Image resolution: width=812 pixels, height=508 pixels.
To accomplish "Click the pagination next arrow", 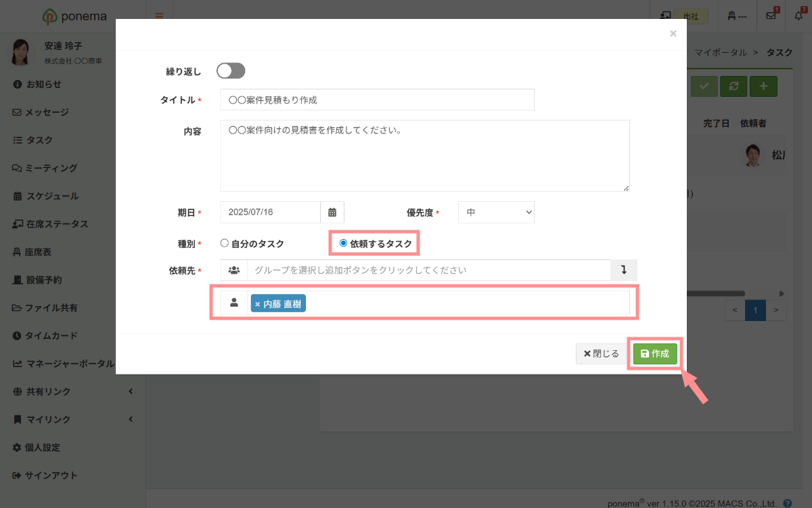I will pos(776,310).
